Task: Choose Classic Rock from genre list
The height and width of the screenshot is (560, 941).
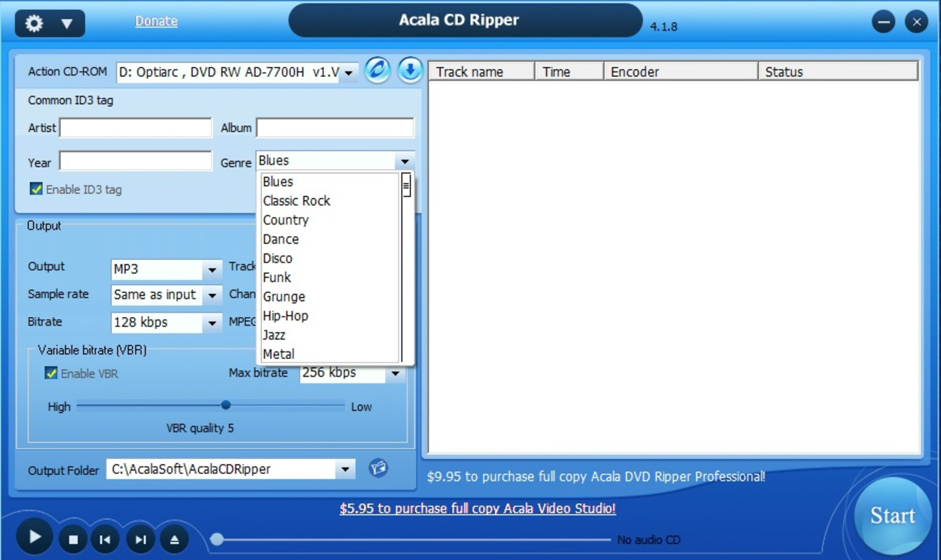Action: (x=330, y=201)
